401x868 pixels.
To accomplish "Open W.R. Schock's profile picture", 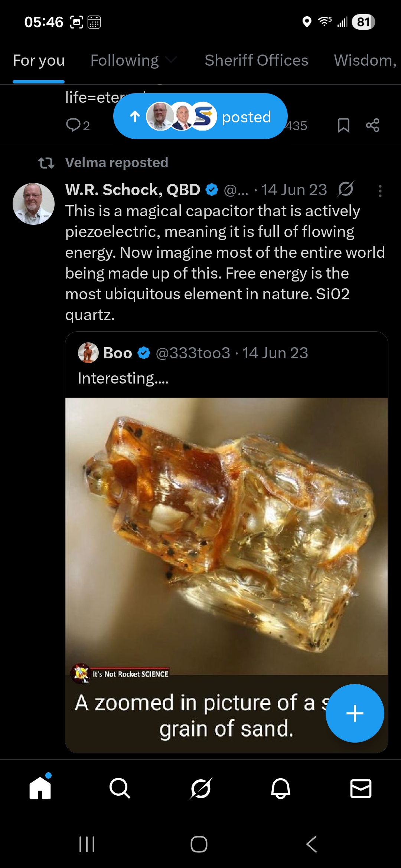I will (x=33, y=204).
